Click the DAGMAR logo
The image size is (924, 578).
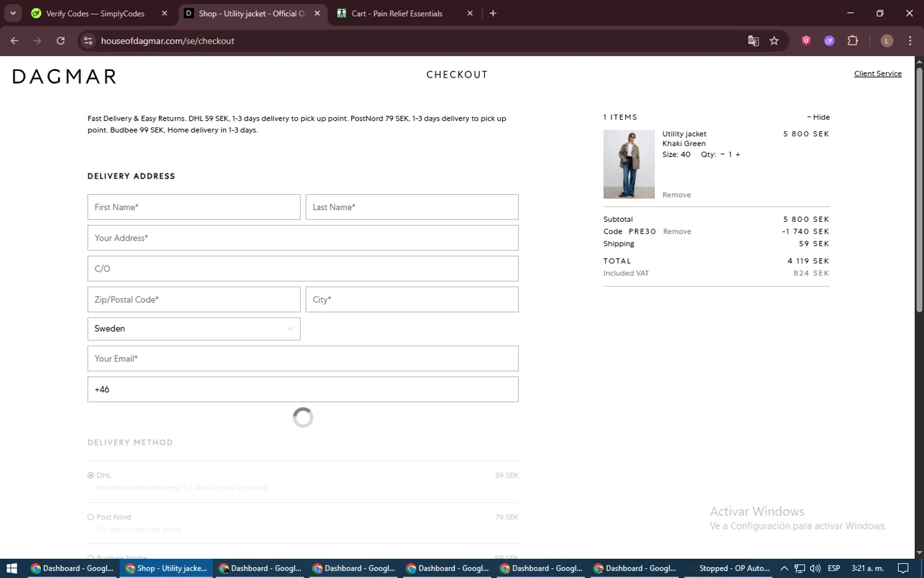point(65,76)
